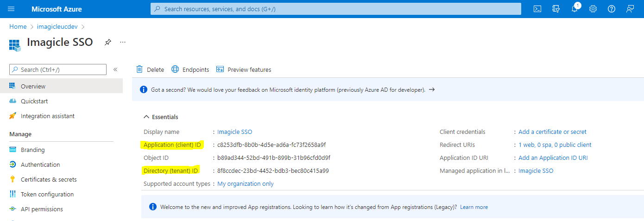
Task: Launch Cloud Shell from the top bar
Action: [x=537, y=9]
